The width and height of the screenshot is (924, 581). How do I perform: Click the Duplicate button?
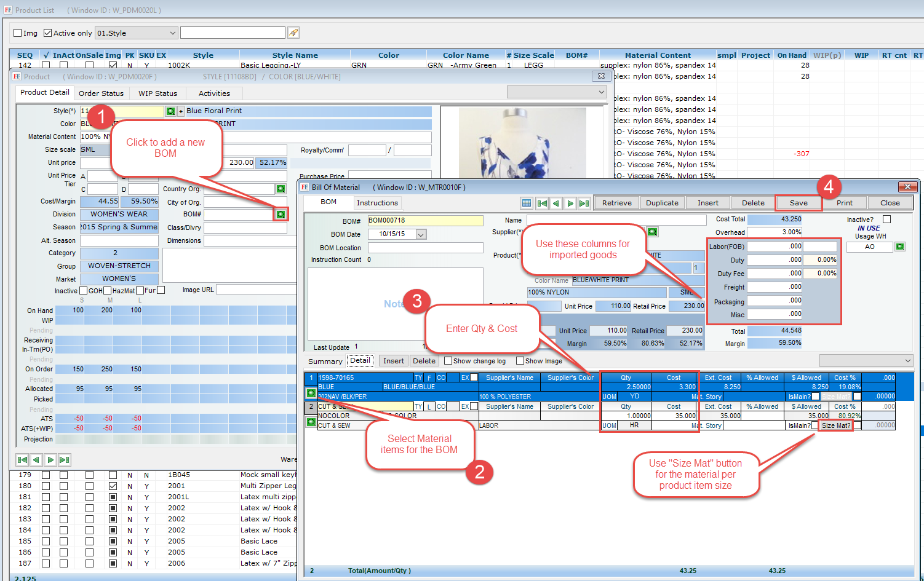[662, 203]
